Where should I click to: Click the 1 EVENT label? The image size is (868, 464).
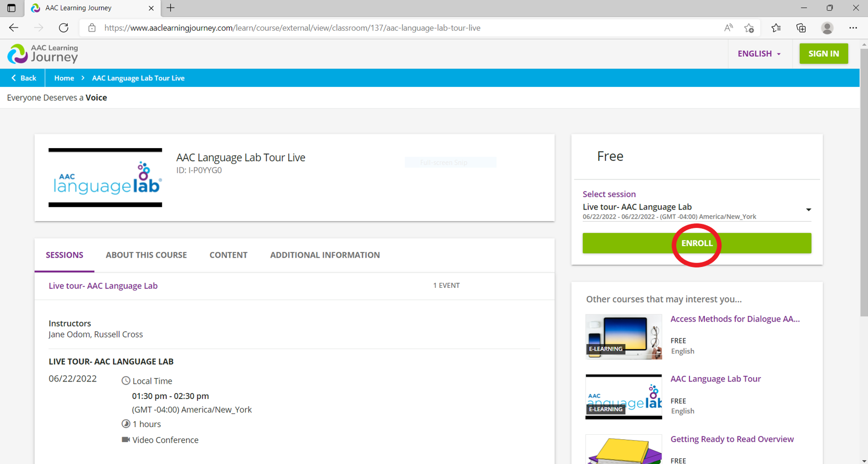446,285
